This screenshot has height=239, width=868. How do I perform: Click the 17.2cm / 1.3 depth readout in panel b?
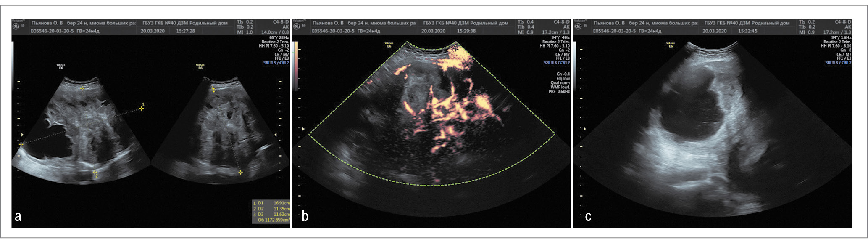point(555,32)
